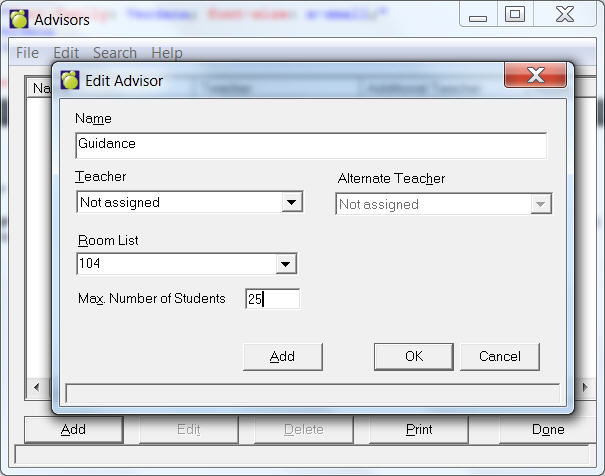Screen dimensions: 605x476
Task: Click the Done button at bottom
Action: pos(548,430)
